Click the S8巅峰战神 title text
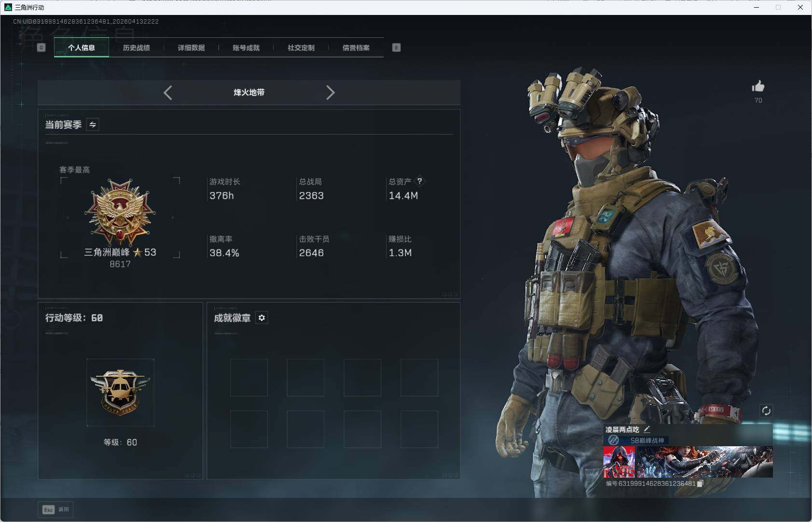 pos(647,440)
